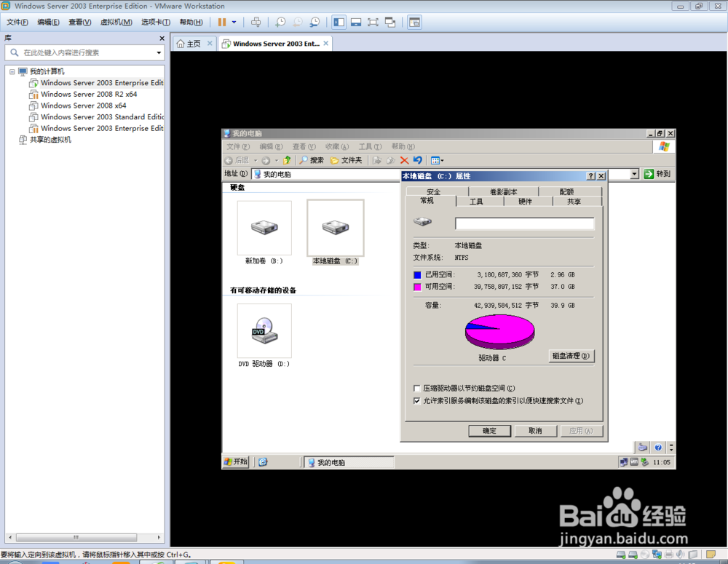Click the blue undo arrow toolbar icon
728x564 pixels.
coord(418,160)
